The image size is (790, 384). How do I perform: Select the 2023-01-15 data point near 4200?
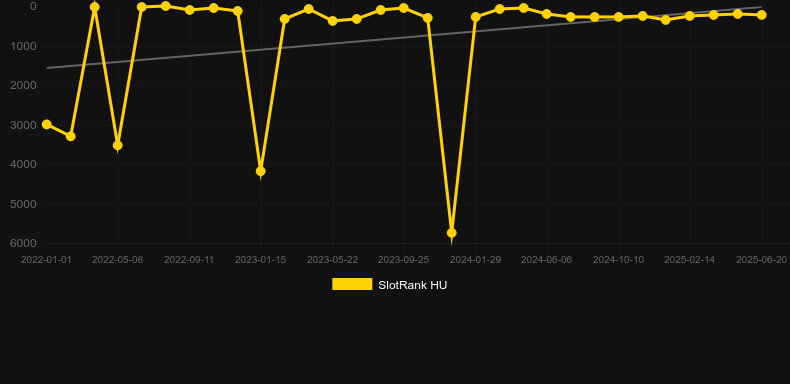pyautogui.click(x=260, y=171)
